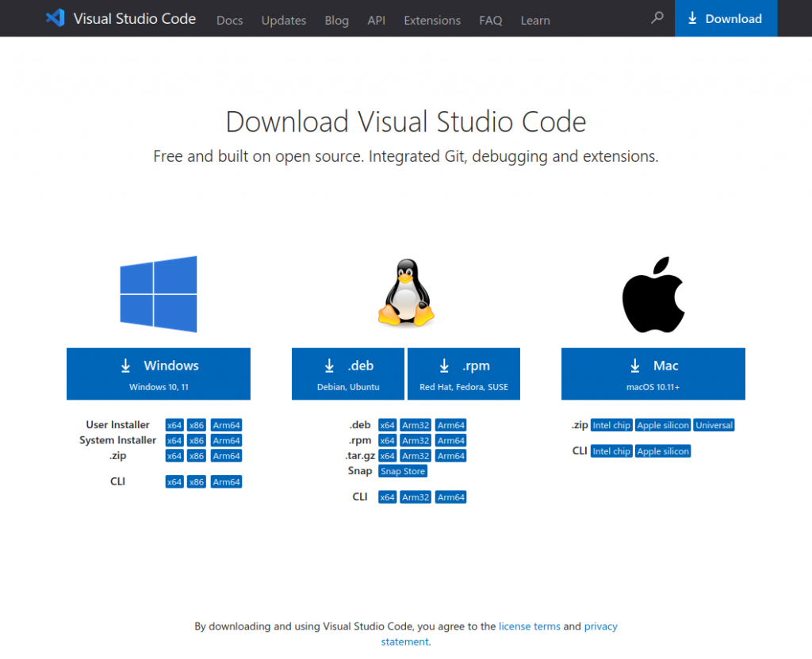
Task: Open the Docs menu item
Action: 229,20
